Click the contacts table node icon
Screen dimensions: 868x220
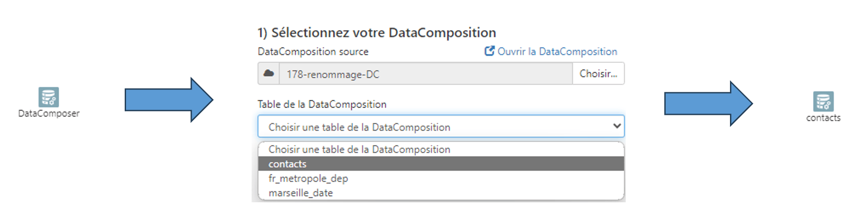[823, 101]
